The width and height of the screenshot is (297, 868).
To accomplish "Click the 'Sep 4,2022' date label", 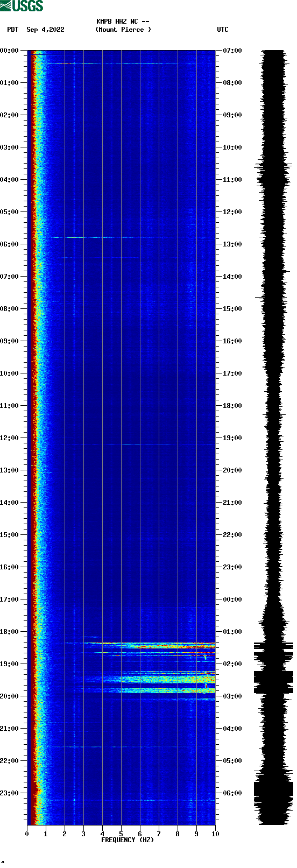I will (x=45, y=30).
